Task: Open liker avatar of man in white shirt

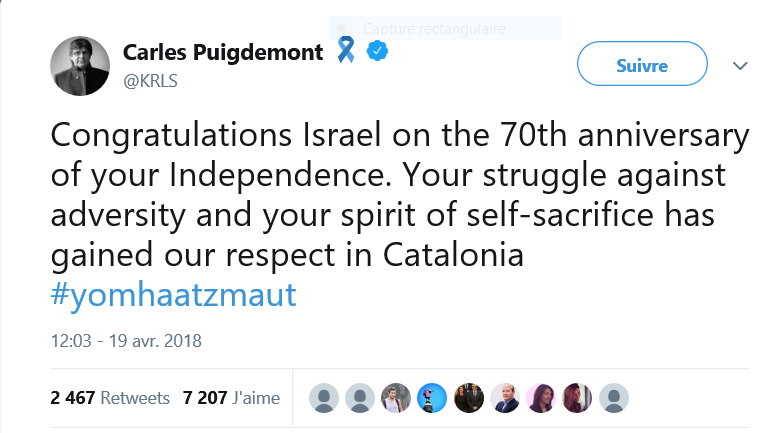Action: pos(396,398)
